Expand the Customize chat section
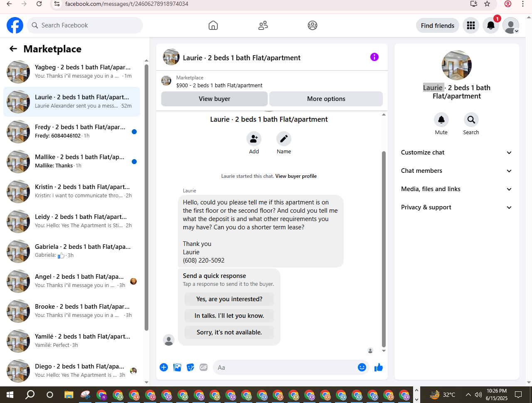532x403 pixels. [x=456, y=152]
